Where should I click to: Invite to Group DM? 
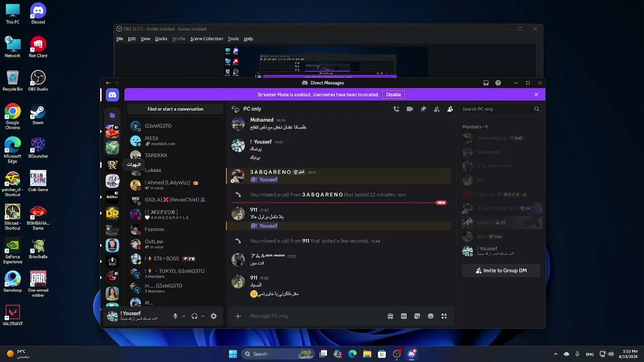(501, 270)
